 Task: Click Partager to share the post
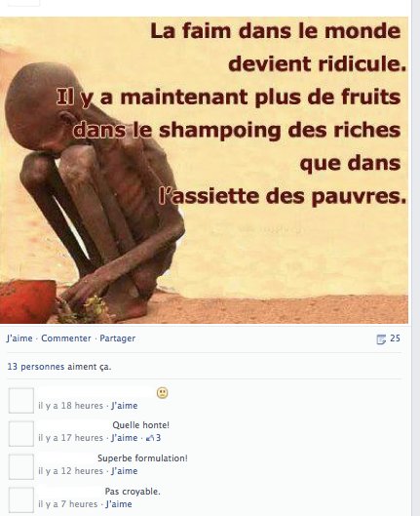pos(117,338)
